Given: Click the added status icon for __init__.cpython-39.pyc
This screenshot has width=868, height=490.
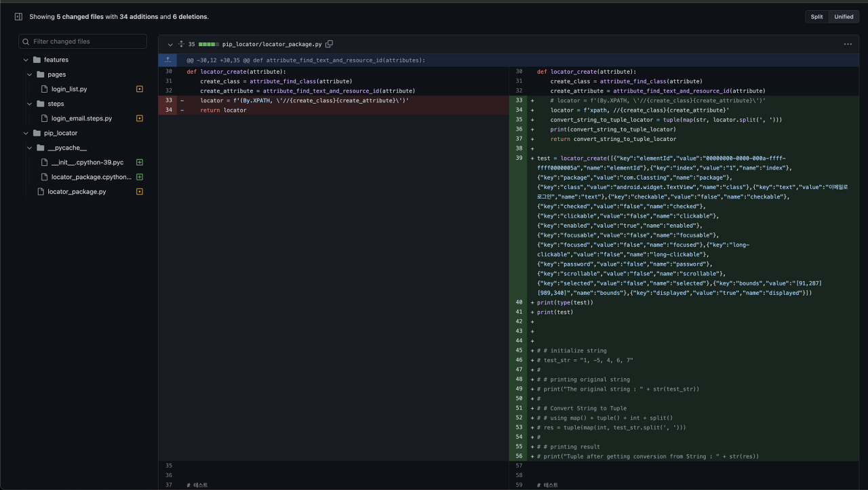Looking at the screenshot, I should point(140,163).
